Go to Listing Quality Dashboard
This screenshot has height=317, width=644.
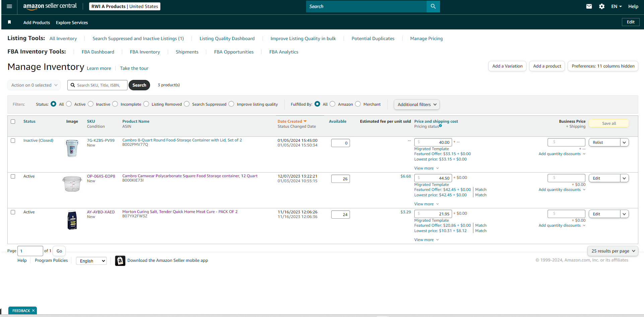[x=227, y=38]
